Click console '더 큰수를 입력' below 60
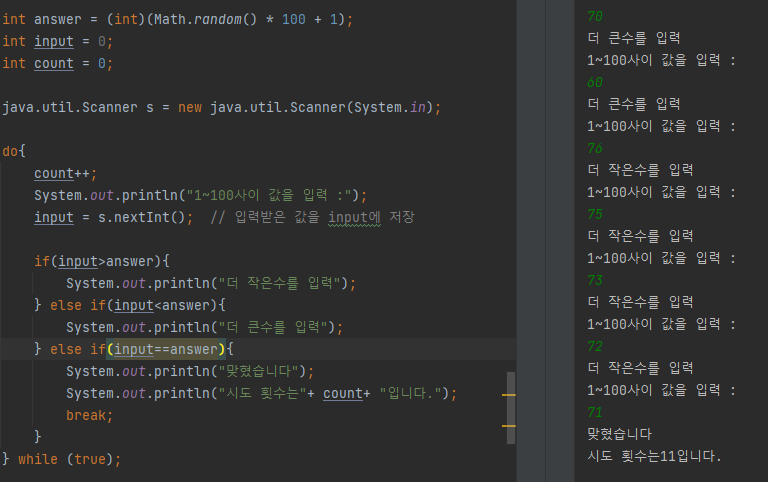 (634, 104)
